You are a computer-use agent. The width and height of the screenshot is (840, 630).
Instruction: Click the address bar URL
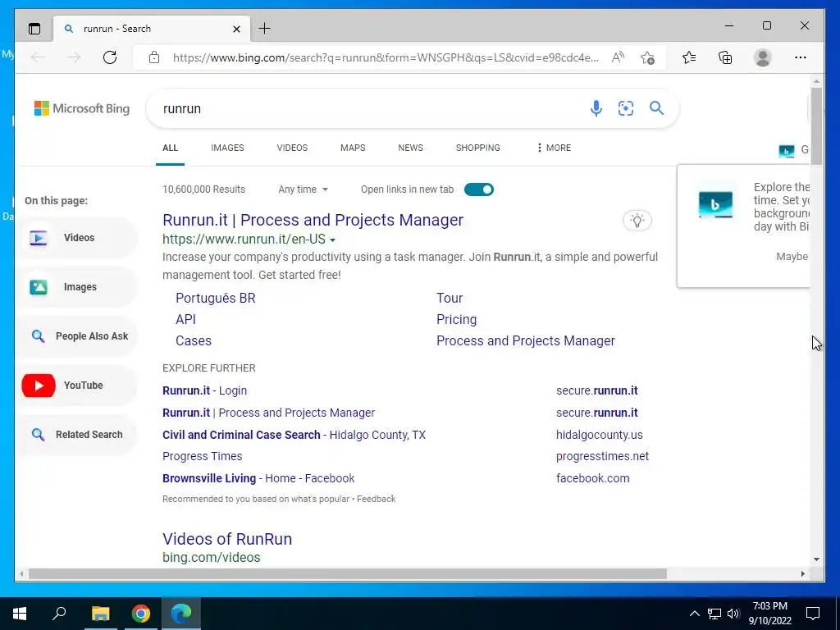tap(386, 57)
